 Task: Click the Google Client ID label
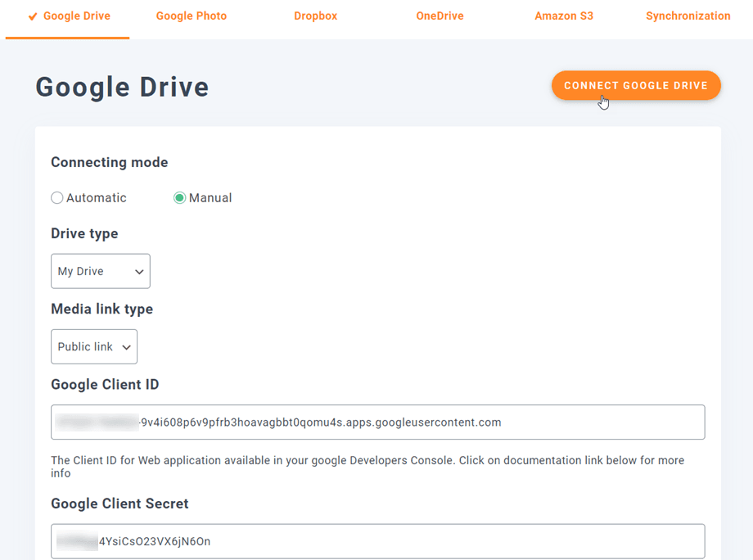(x=105, y=385)
